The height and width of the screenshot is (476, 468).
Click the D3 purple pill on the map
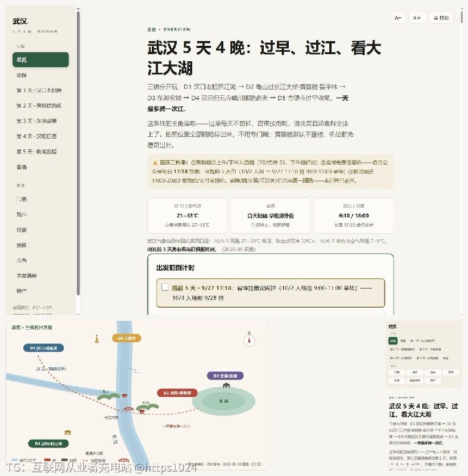click(x=225, y=376)
